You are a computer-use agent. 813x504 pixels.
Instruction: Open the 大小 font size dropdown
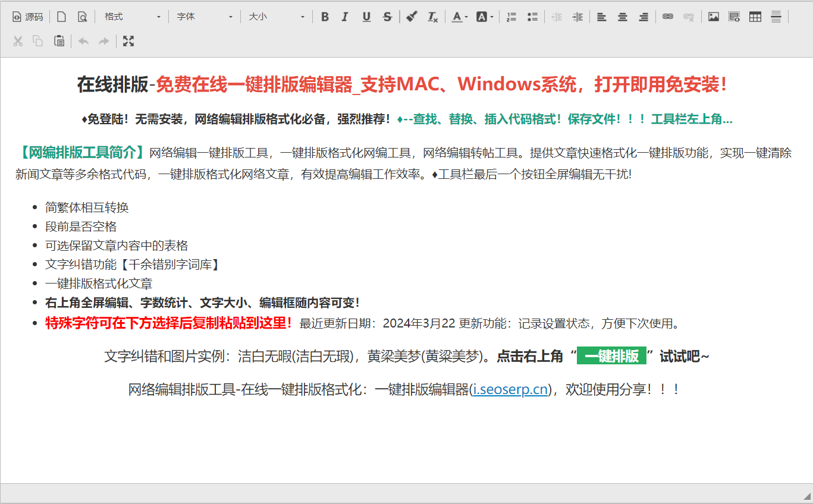click(276, 17)
